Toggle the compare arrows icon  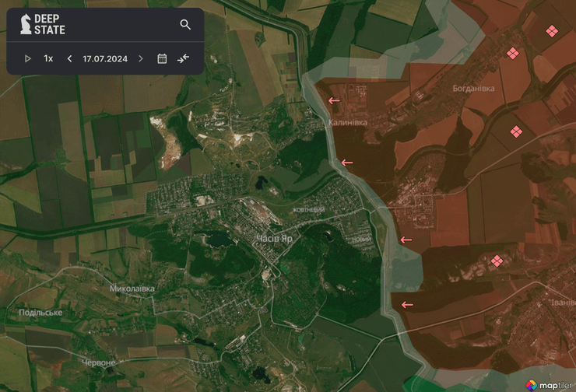click(183, 58)
